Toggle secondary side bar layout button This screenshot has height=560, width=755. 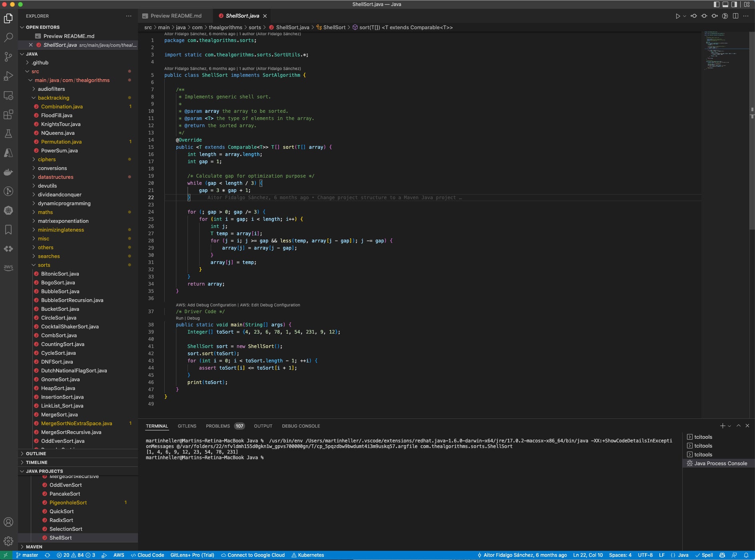734,4
